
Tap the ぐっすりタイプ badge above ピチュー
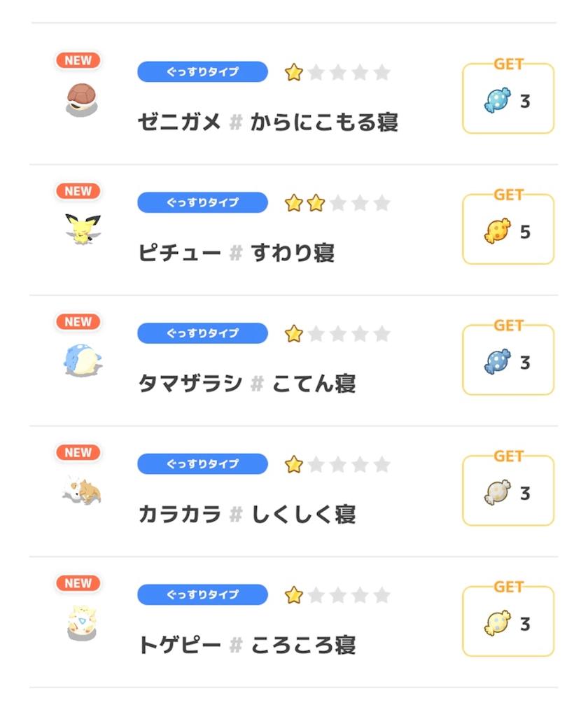[202, 203]
